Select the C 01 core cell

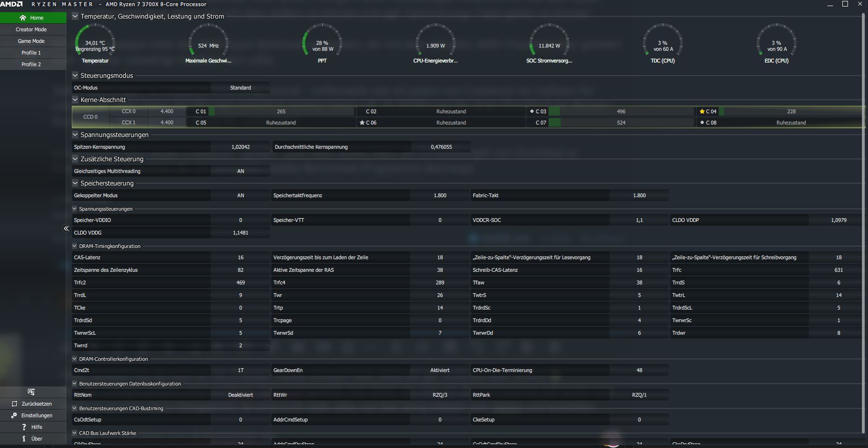pyautogui.click(x=271, y=111)
